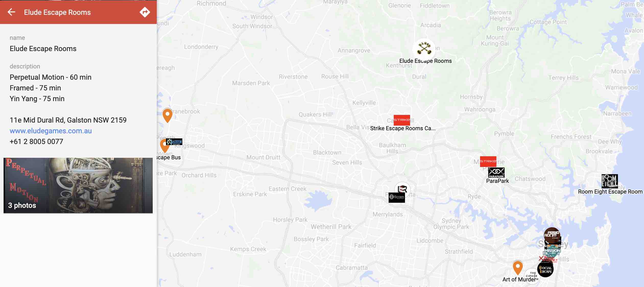
Task: Click the Scram logo map marker
Action: [x=397, y=197]
